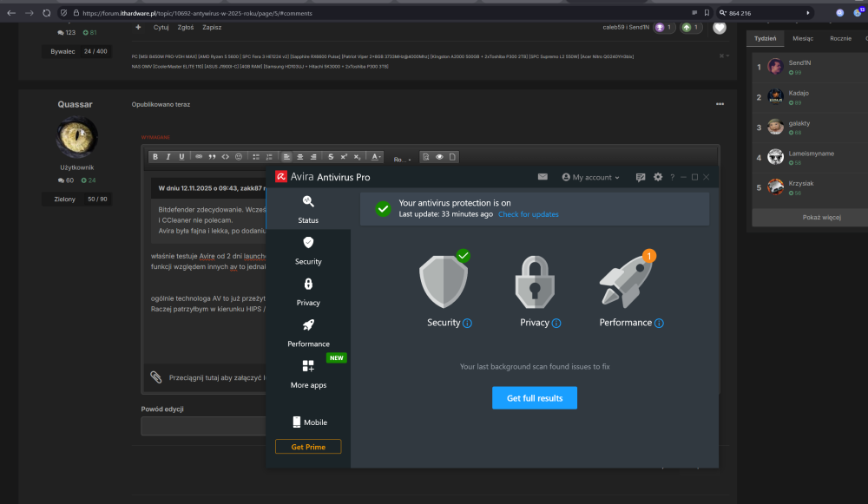This screenshot has height=504, width=868.
Task: Open the text color picker in editor
Action: pos(375,157)
